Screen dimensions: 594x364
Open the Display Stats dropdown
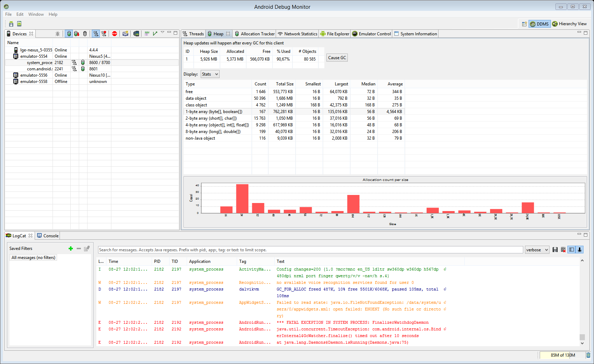pos(210,74)
